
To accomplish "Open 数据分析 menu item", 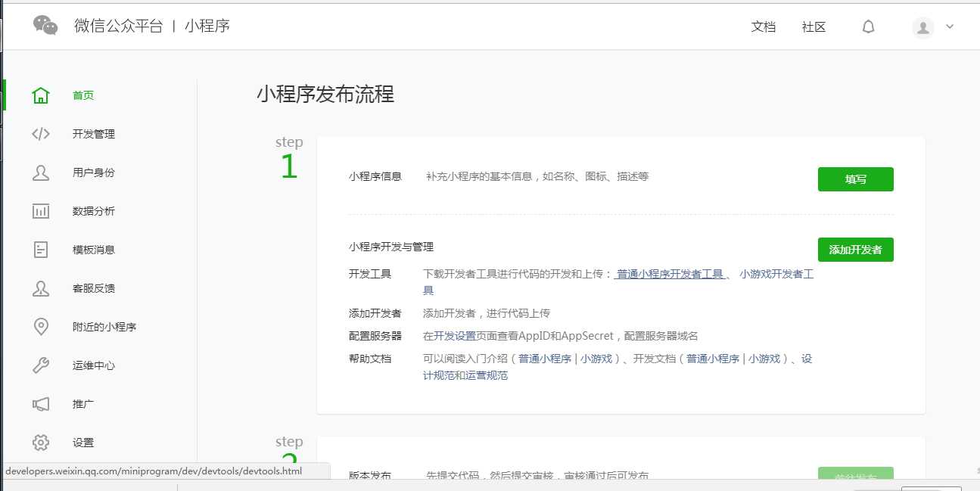I will click(x=94, y=211).
